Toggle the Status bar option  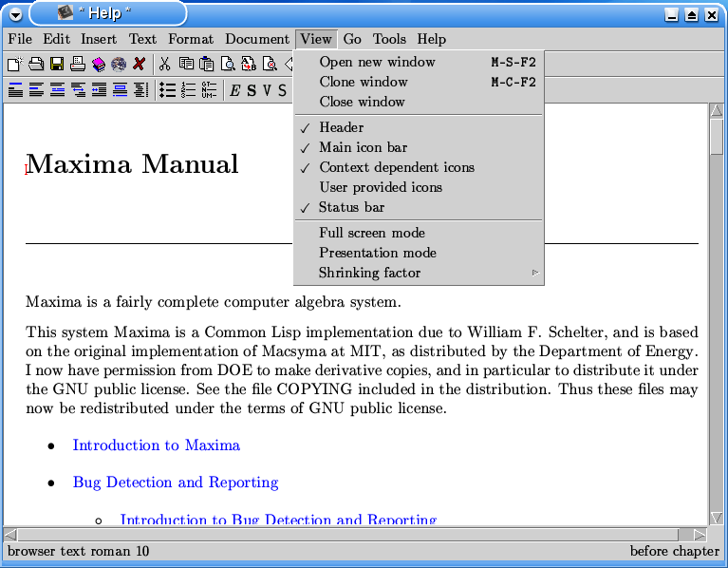(419, 207)
